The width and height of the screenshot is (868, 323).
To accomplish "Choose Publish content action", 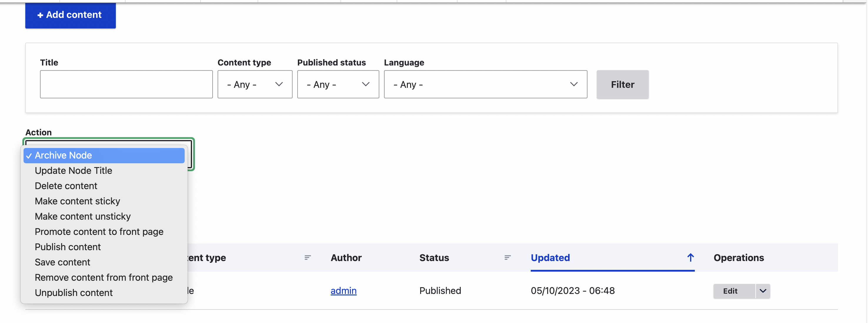I will (x=68, y=247).
